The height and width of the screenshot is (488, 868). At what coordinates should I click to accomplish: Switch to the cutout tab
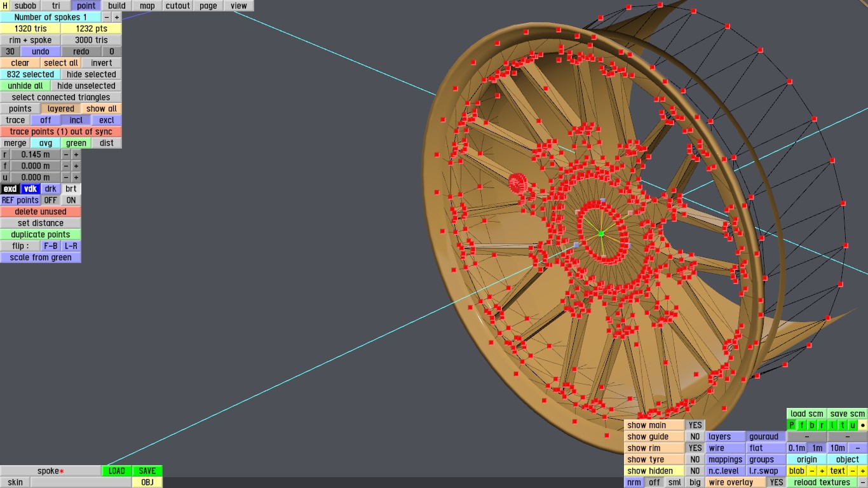tap(178, 6)
